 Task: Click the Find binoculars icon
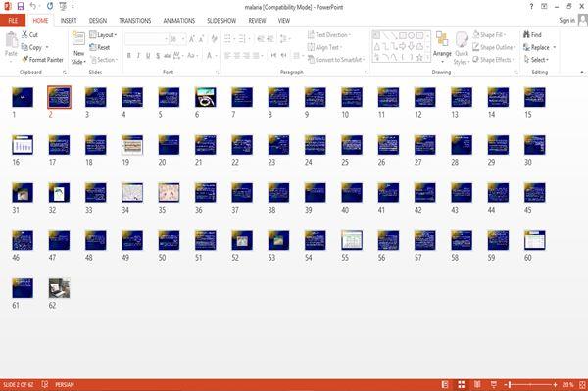(x=532, y=35)
